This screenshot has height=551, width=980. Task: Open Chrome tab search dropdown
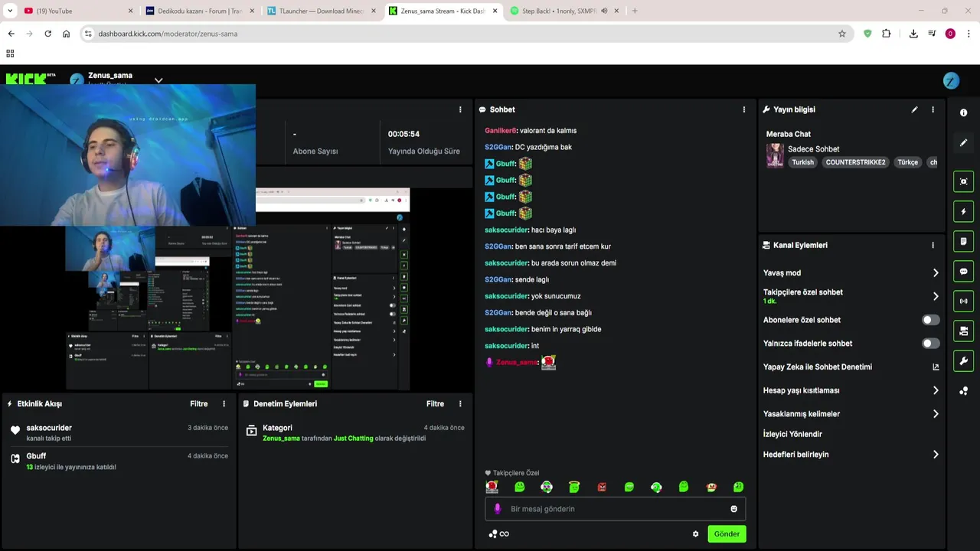(x=9, y=11)
